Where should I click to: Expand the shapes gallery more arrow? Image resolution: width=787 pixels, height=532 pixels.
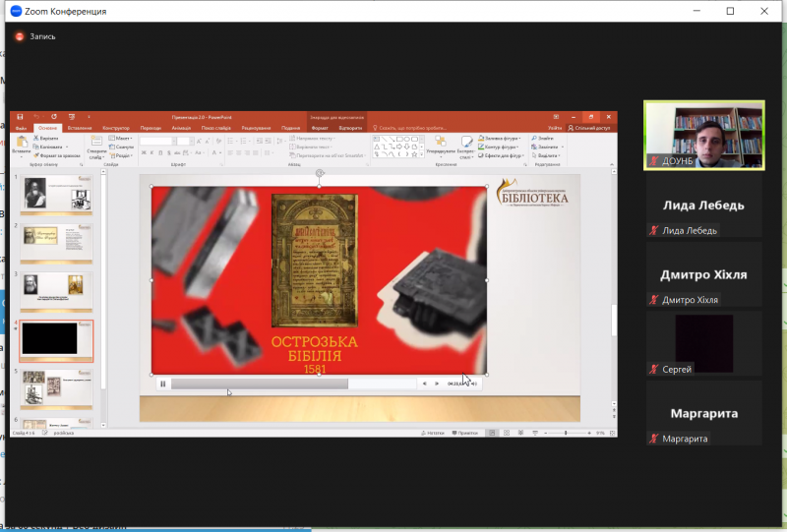click(x=422, y=155)
